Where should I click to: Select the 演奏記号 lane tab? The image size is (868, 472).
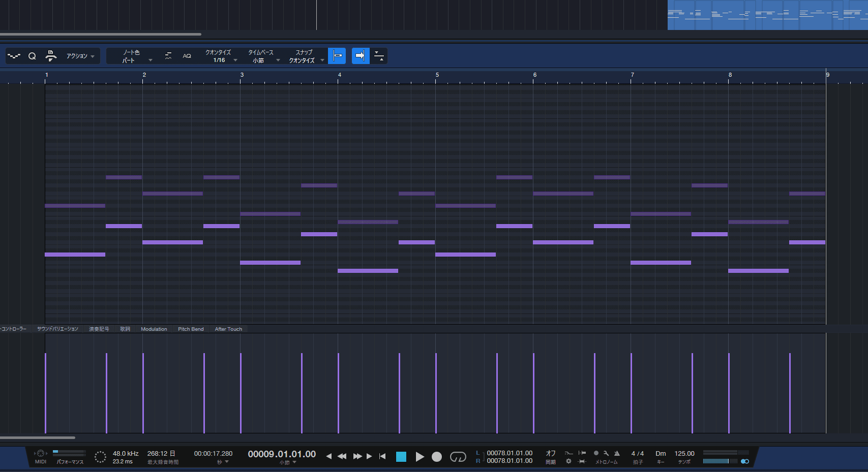(99, 329)
